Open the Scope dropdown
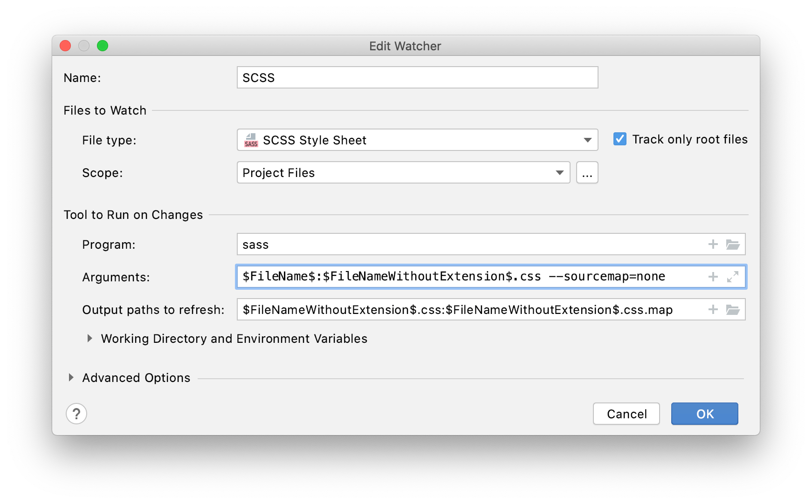Image resolution: width=812 pixels, height=504 pixels. coord(559,172)
